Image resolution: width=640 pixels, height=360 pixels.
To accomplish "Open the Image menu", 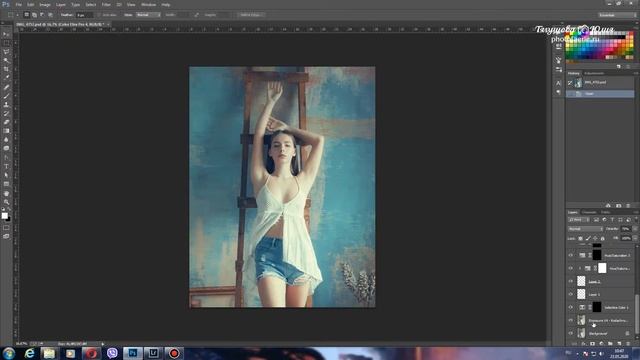I will point(45,4).
